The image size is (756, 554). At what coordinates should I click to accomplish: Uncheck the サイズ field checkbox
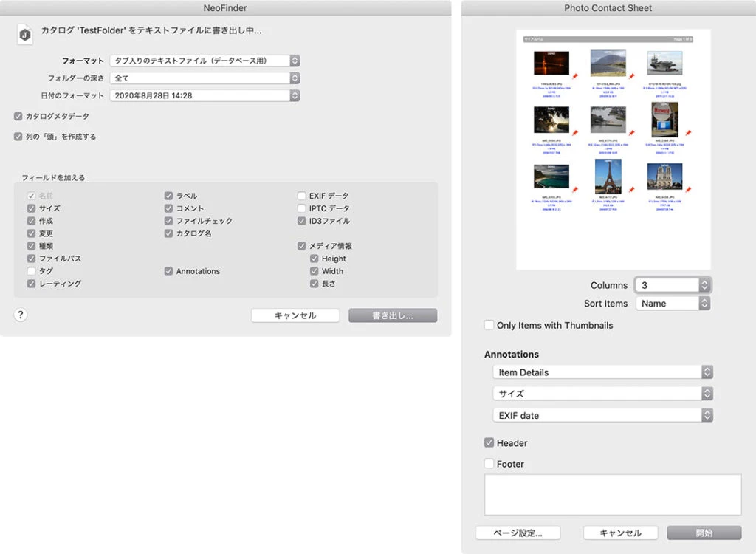pyautogui.click(x=31, y=208)
